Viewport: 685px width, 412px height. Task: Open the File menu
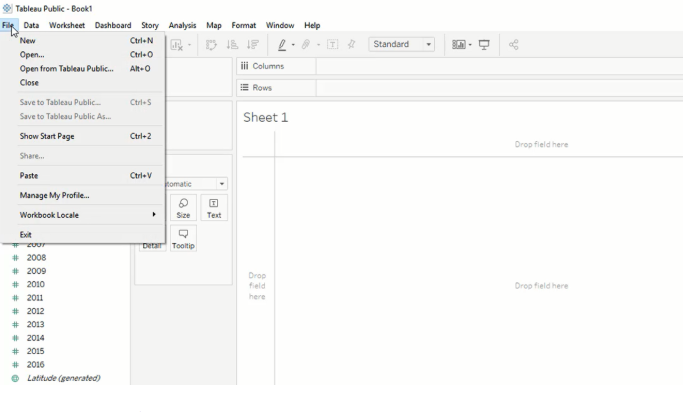[8, 25]
